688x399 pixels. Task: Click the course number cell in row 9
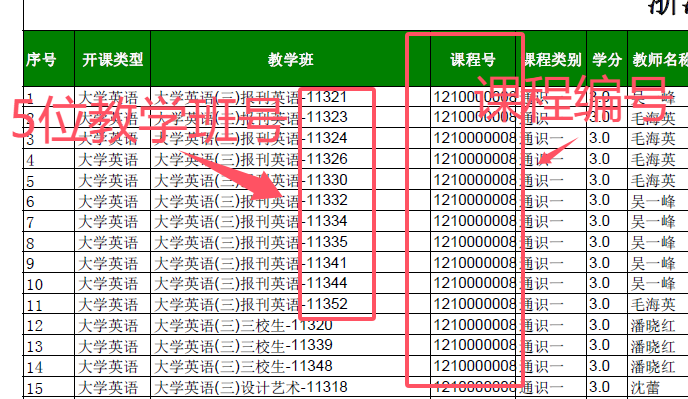pyautogui.click(x=473, y=262)
